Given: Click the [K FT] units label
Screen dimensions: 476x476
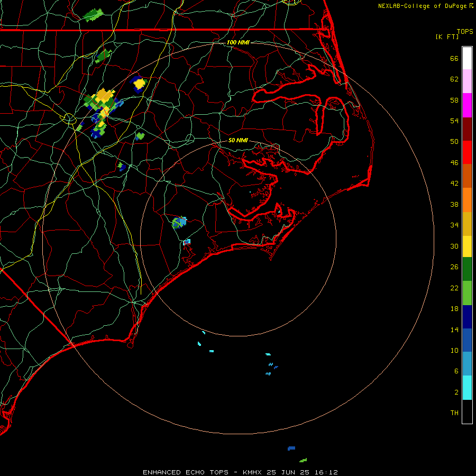Looking at the screenshot, I should pos(447,36).
